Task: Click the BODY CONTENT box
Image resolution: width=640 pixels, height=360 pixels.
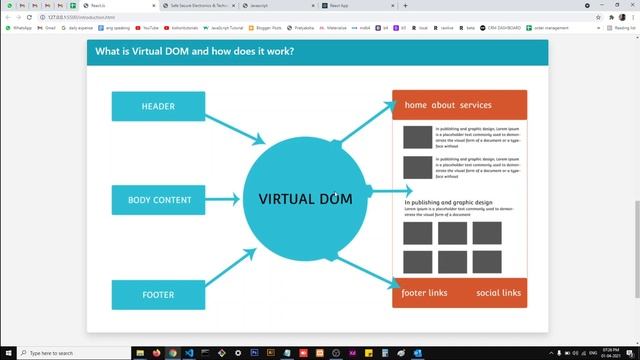Action: pos(158,200)
